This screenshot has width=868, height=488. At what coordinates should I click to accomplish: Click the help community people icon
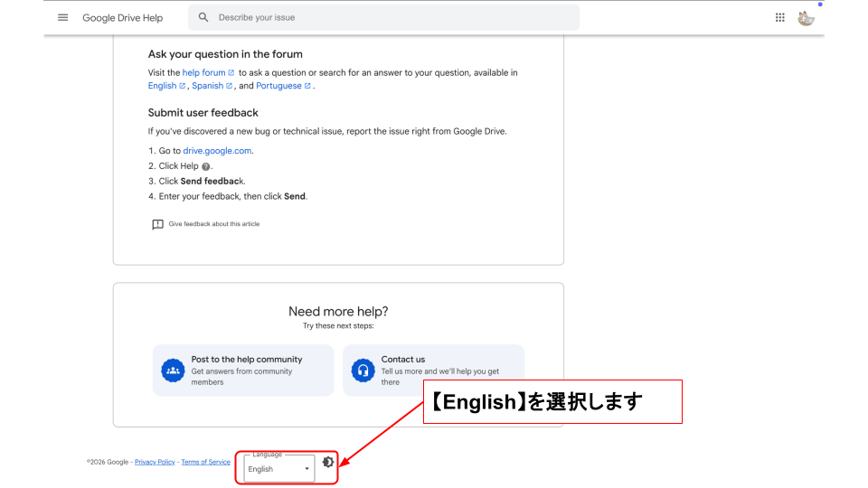pos(173,371)
